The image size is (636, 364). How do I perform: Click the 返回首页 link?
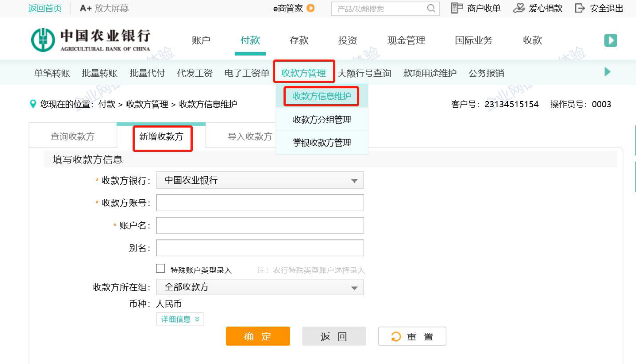pos(45,8)
